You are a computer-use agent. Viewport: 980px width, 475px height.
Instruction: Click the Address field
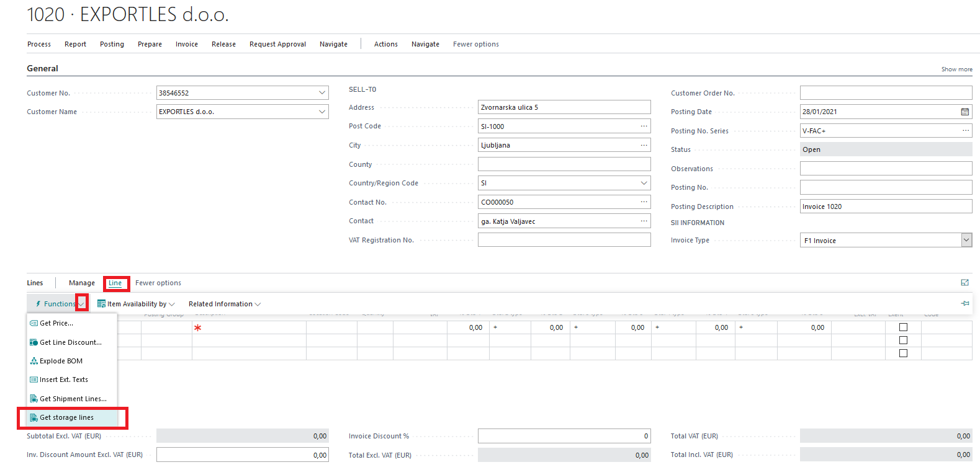coord(564,107)
